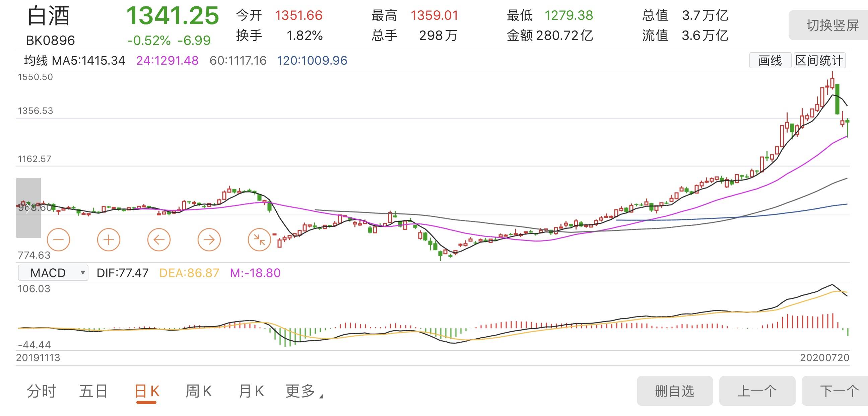The height and width of the screenshot is (416, 868).
Task: Click the 删自选 remove from watchlist button
Action: click(674, 391)
